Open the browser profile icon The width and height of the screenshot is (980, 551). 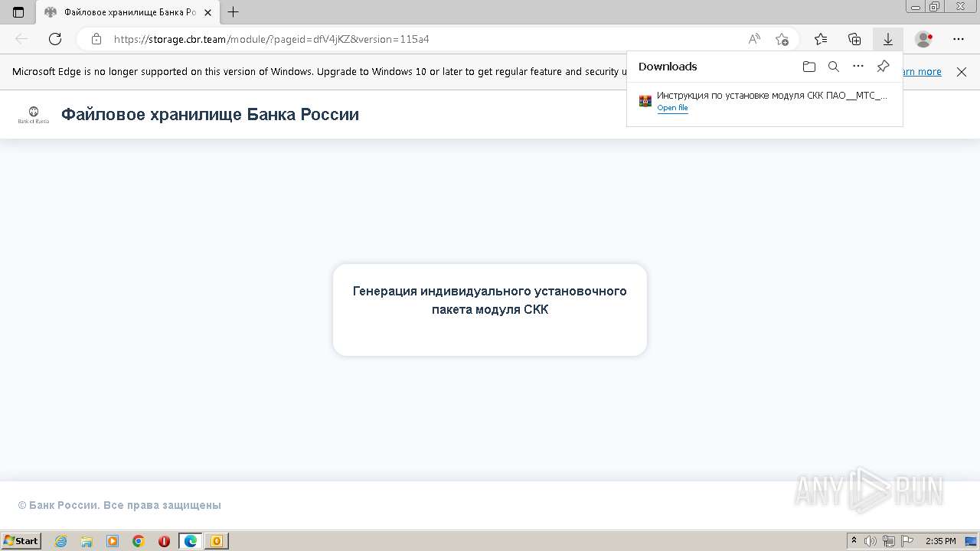(x=924, y=39)
